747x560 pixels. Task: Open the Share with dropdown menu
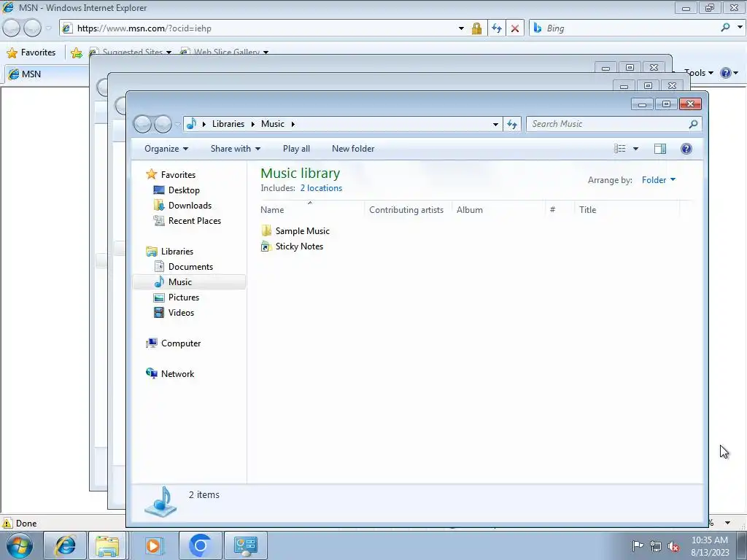pos(236,149)
